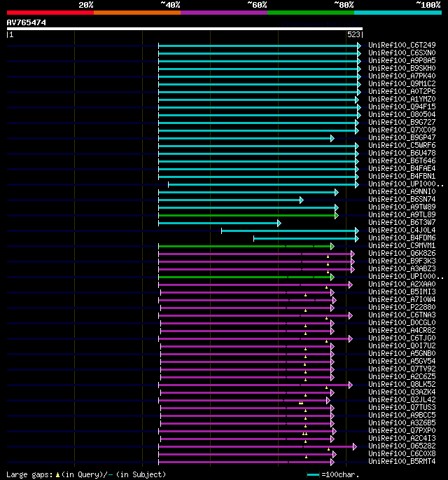Open the UniRef100_C9MVM1 entry
This screenshot has height=480, width=448.
[x=402, y=245]
